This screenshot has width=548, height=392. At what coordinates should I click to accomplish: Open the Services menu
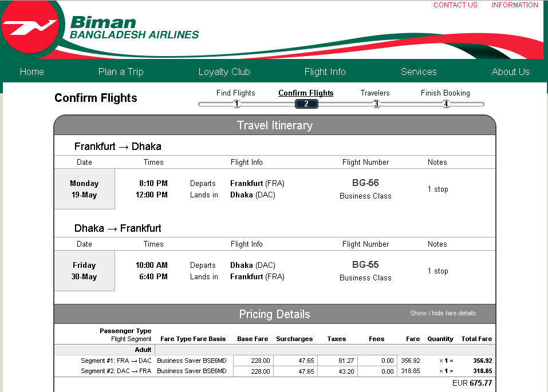pos(419,72)
